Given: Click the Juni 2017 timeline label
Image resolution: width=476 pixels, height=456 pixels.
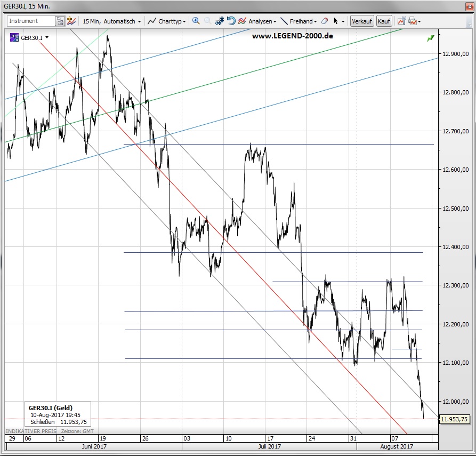Looking at the screenshot, I should click(94, 446).
